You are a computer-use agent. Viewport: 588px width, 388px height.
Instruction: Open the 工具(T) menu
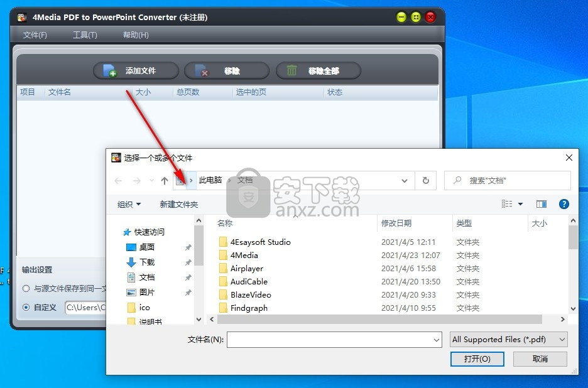coord(85,35)
